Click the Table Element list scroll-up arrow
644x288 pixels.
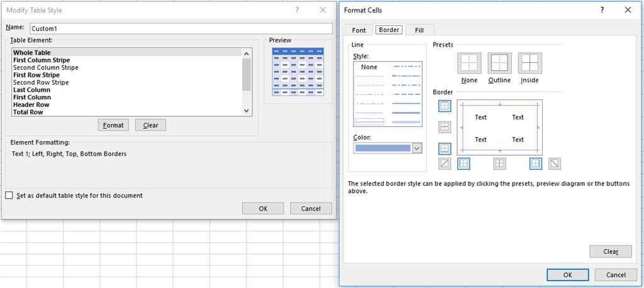(247, 53)
